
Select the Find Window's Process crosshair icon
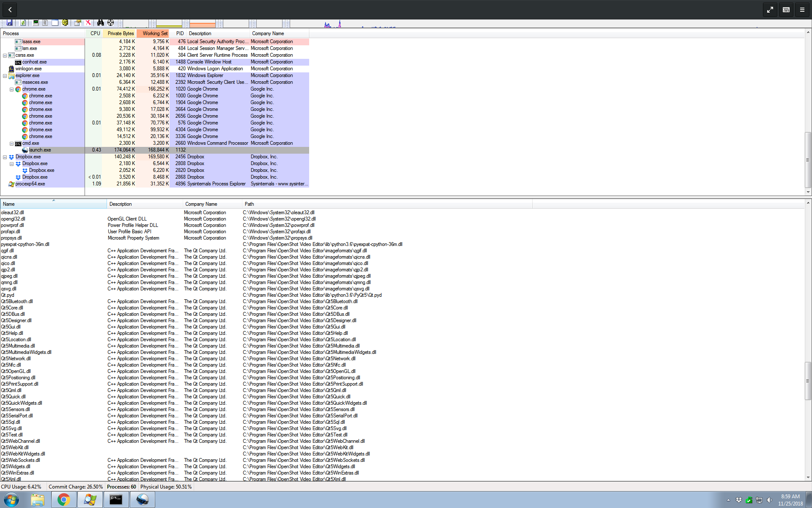pyautogui.click(x=111, y=22)
